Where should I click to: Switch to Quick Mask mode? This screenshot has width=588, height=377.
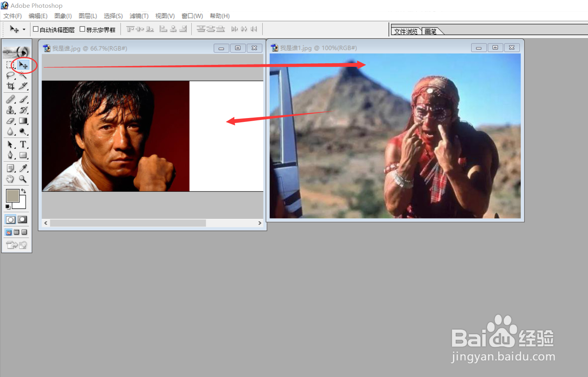[23, 220]
